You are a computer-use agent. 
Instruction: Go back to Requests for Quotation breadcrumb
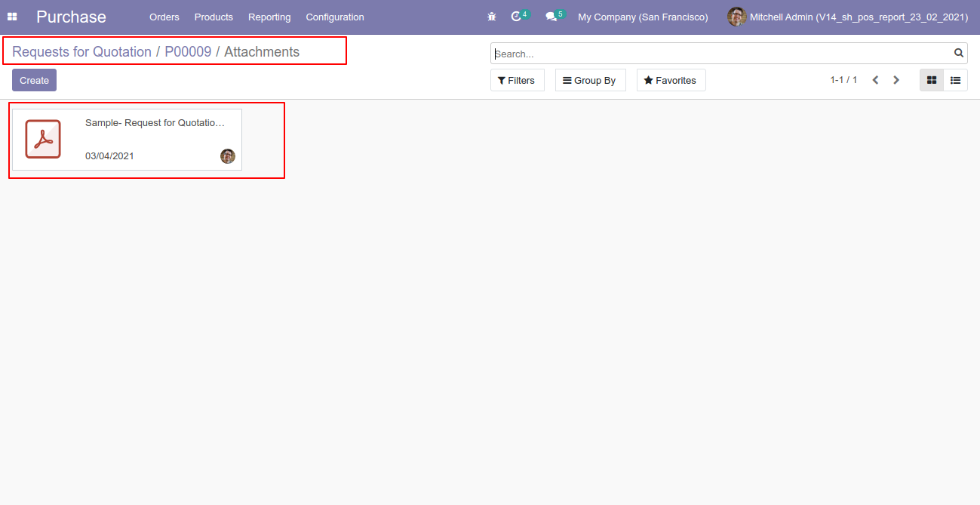[81, 52]
